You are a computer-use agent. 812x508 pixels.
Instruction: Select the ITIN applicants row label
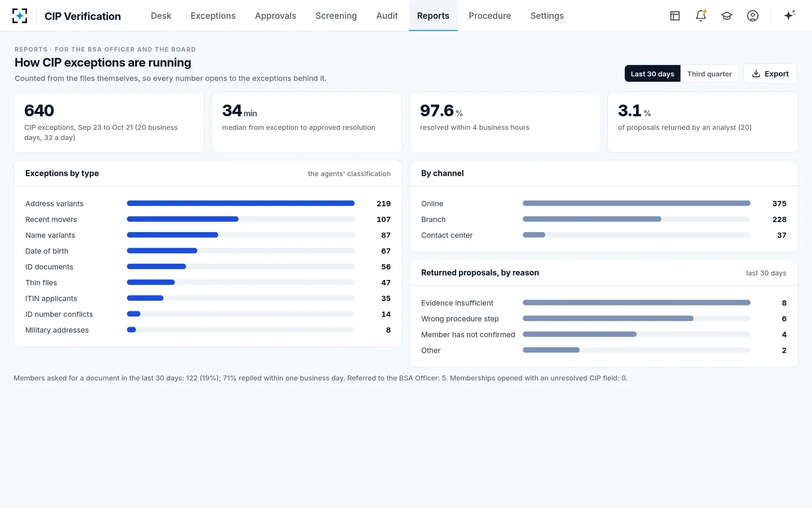51,299
